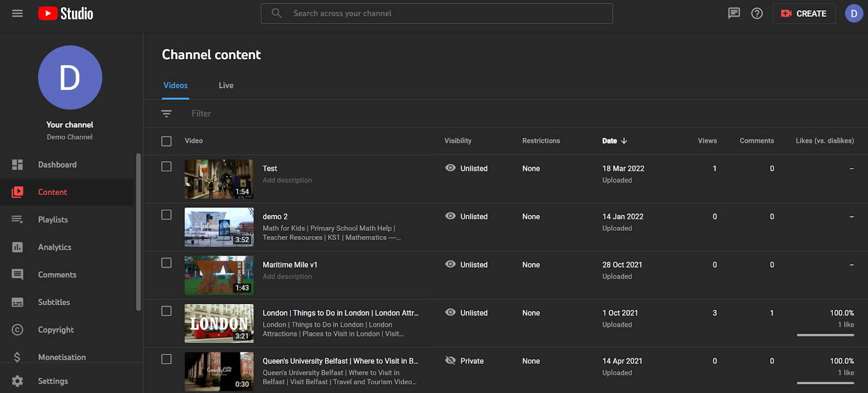The height and width of the screenshot is (393, 868).
Task: Switch to the Videos tab
Action: click(x=176, y=85)
